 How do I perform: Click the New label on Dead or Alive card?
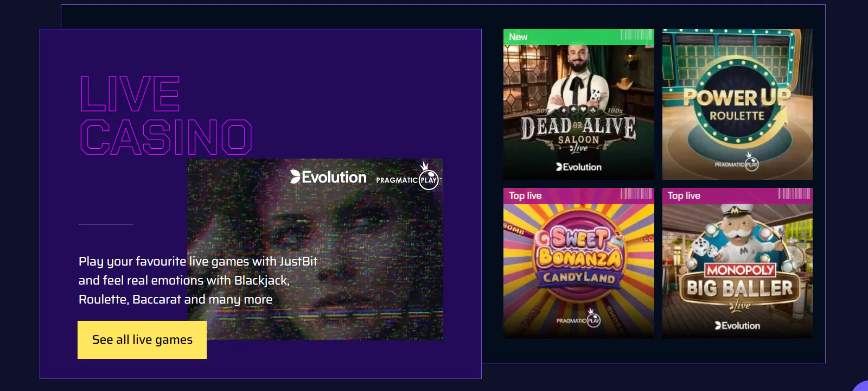(518, 37)
